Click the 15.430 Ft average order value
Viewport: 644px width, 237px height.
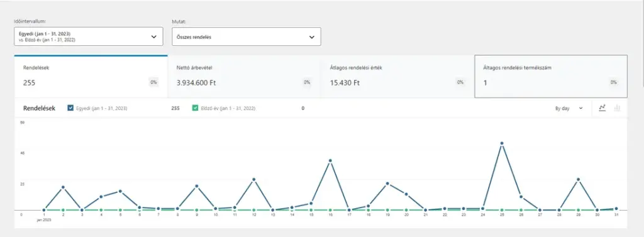coord(345,82)
